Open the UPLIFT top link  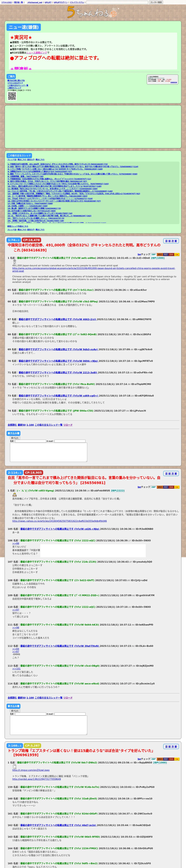(48, 2)
